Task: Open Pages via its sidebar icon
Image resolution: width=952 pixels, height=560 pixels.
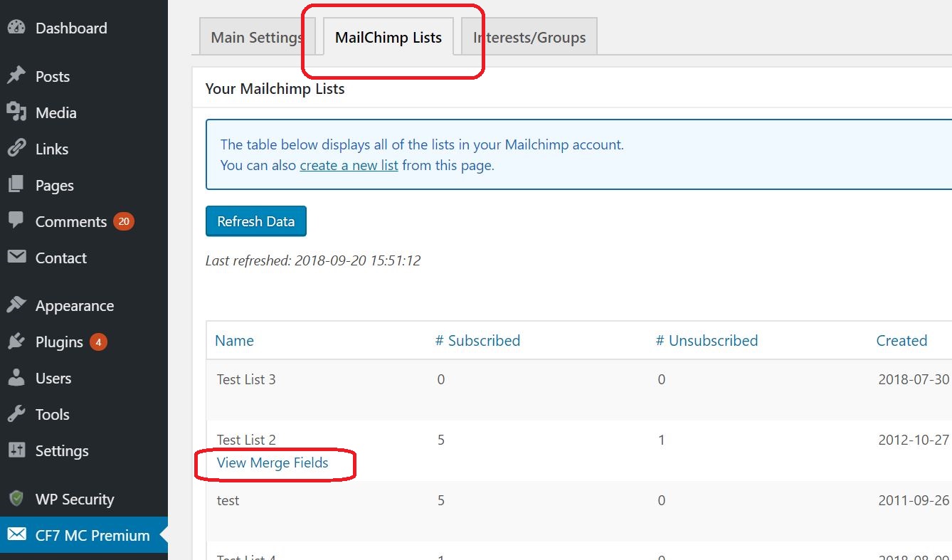Action: tap(16, 185)
